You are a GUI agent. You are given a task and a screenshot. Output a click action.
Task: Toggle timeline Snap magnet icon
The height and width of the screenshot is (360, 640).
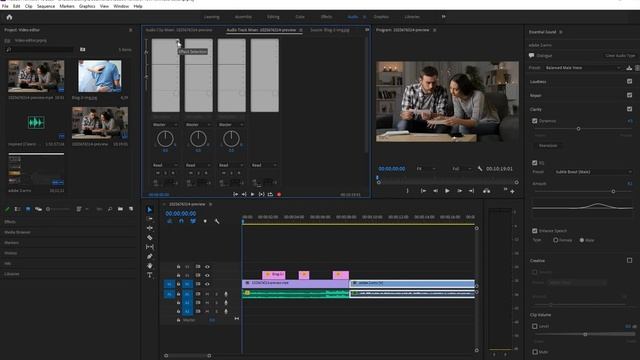(181, 221)
